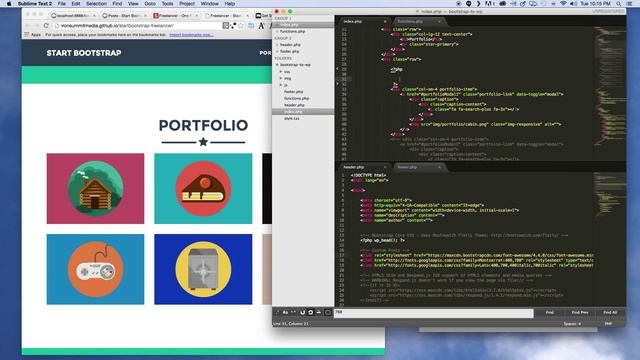Viewport: 640px width, 360px height.
Task: Toggle highlight matches option in Find bar
Action: tap(328, 312)
